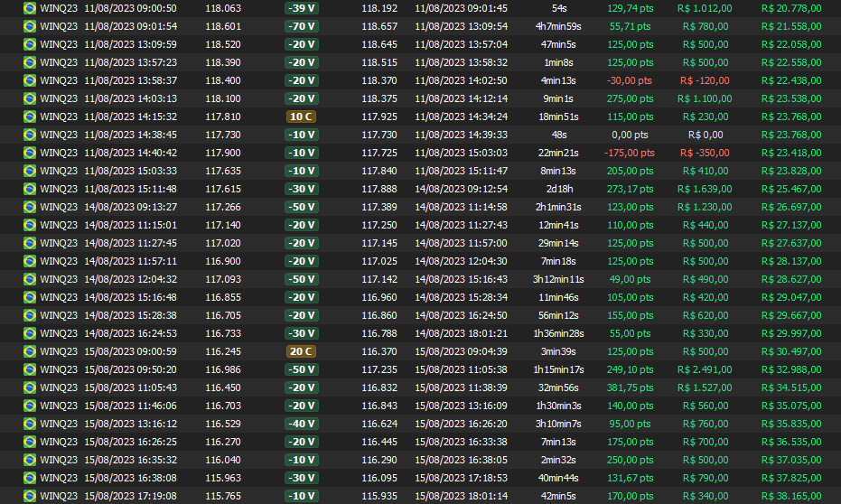Image resolution: width=841 pixels, height=504 pixels.
Task: Select the 2d18h duration cell
Action: (x=559, y=189)
